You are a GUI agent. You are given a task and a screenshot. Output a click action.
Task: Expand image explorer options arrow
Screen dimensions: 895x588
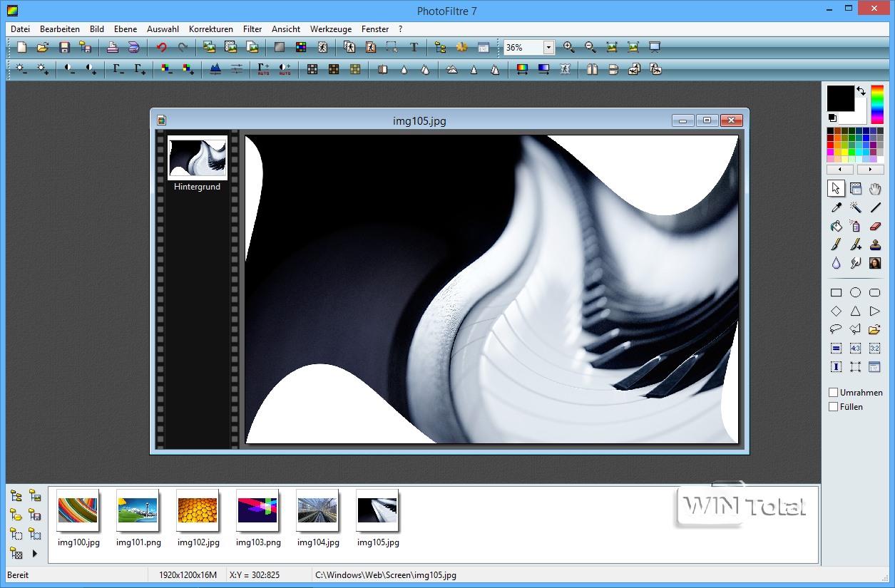coord(34,553)
